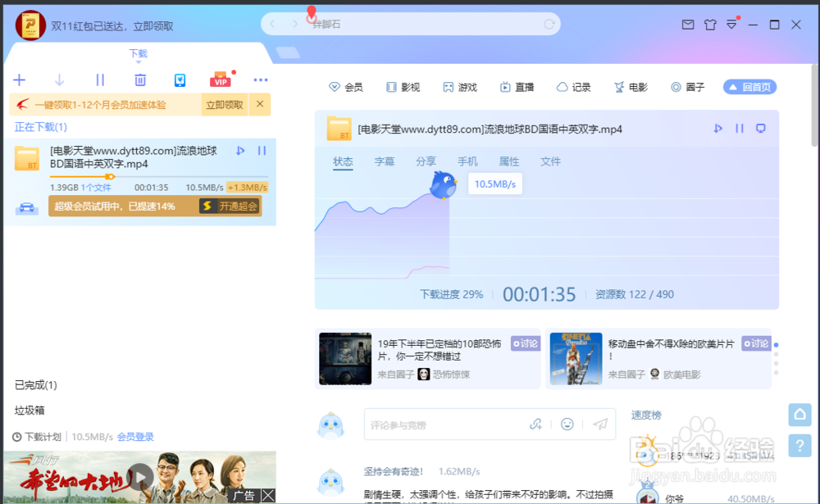Open the horror movie article thumbnail
This screenshot has width=820, height=504.
pyautogui.click(x=345, y=359)
